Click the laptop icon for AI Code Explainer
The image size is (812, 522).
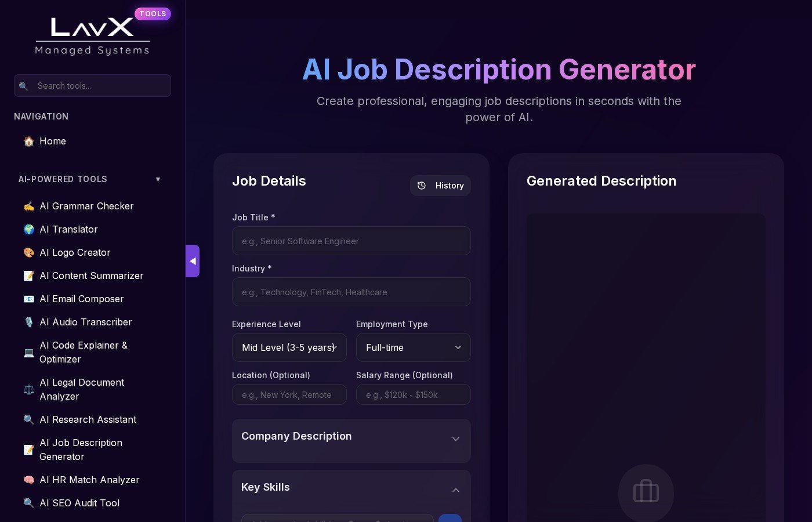(x=28, y=352)
